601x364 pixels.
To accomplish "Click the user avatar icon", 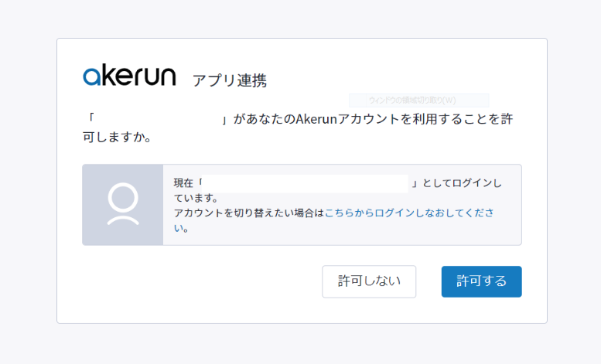I will coord(123,204).
